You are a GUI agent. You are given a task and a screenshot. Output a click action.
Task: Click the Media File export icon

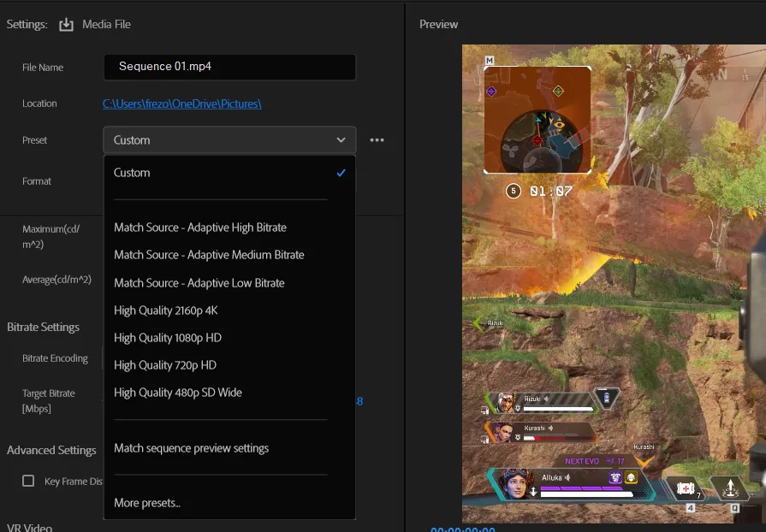(x=66, y=25)
